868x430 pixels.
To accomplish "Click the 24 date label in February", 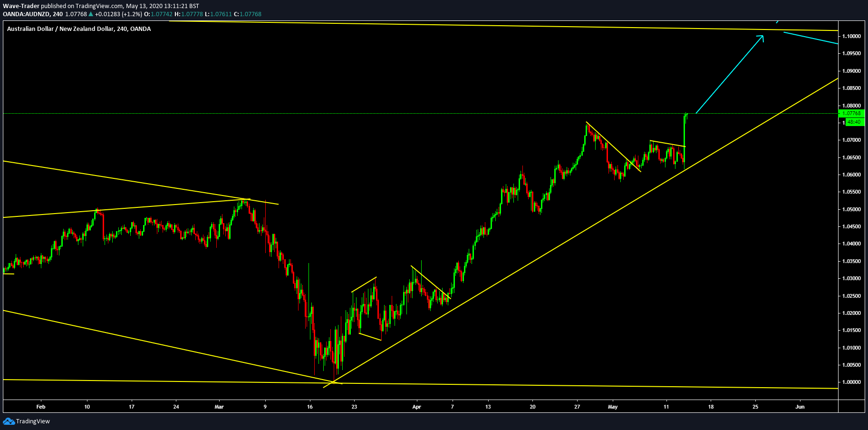I will pos(176,407).
